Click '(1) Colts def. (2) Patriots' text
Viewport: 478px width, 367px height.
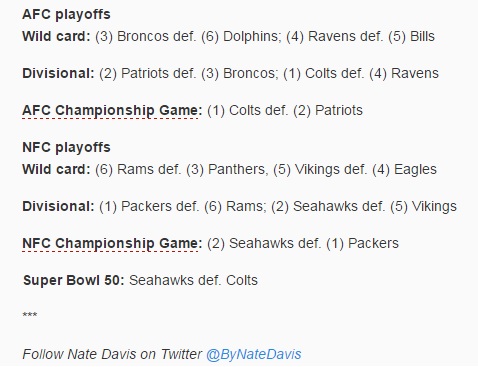pyautogui.click(x=285, y=110)
